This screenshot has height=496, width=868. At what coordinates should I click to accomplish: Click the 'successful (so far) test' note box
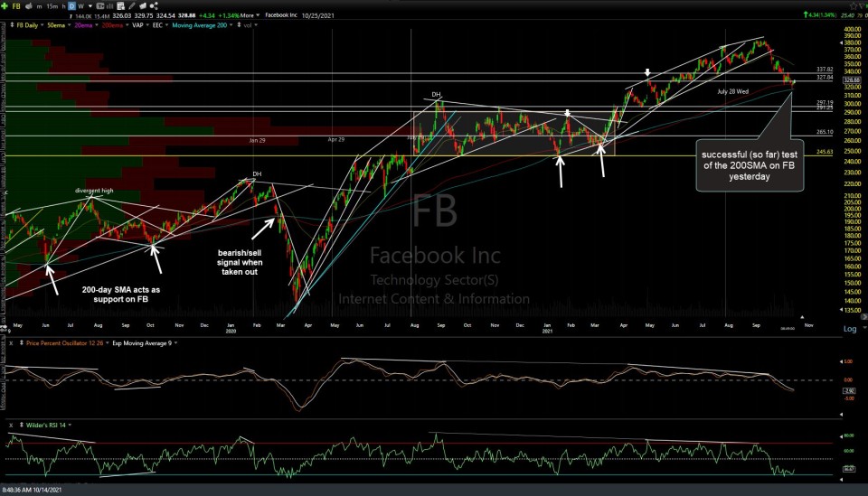tap(750, 165)
